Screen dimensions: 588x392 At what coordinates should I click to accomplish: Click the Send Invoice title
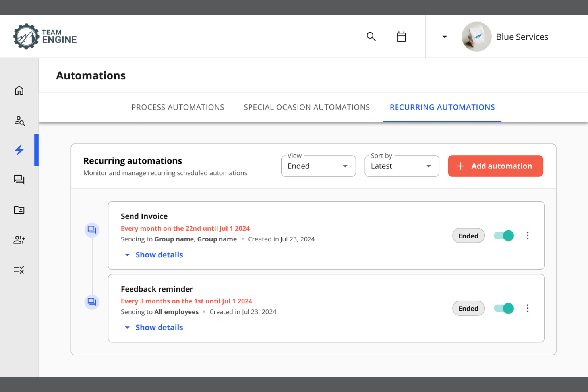pos(144,216)
